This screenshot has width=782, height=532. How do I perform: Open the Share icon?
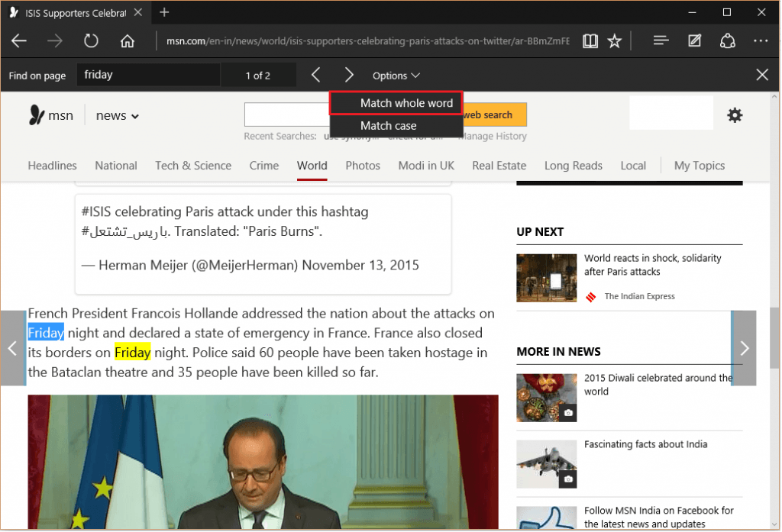click(728, 40)
